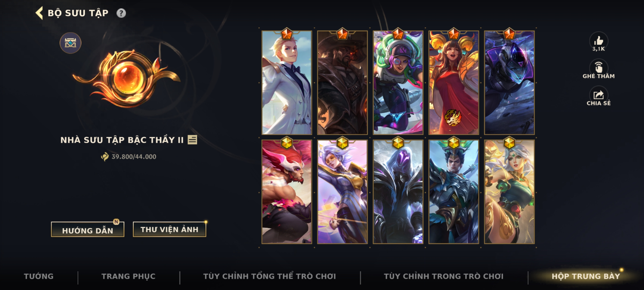Select the red-maned horned warrior skin card

coord(287,192)
